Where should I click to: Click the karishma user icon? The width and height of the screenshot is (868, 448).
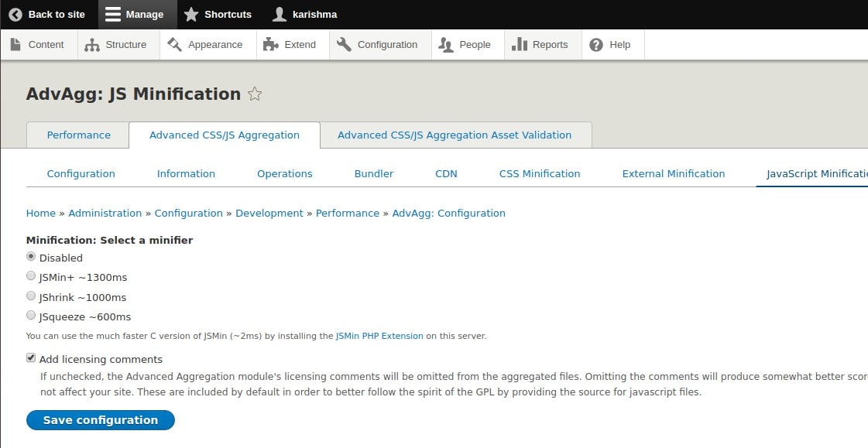click(x=280, y=15)
